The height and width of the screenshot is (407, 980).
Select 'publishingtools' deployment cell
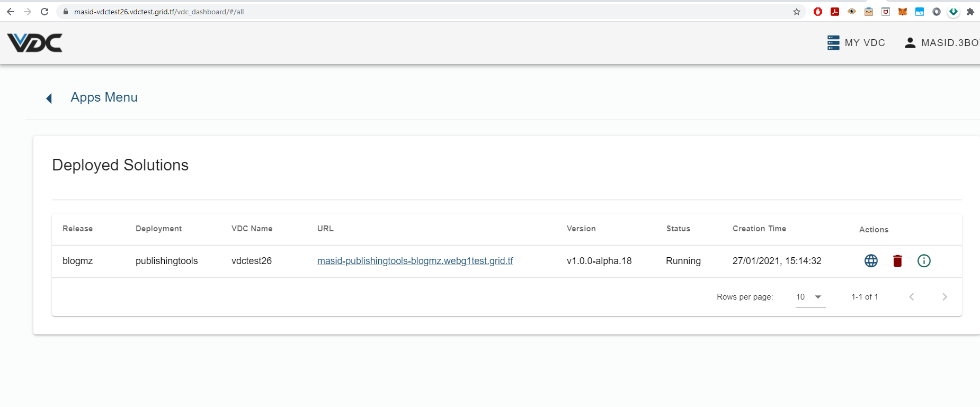point(167,261)
